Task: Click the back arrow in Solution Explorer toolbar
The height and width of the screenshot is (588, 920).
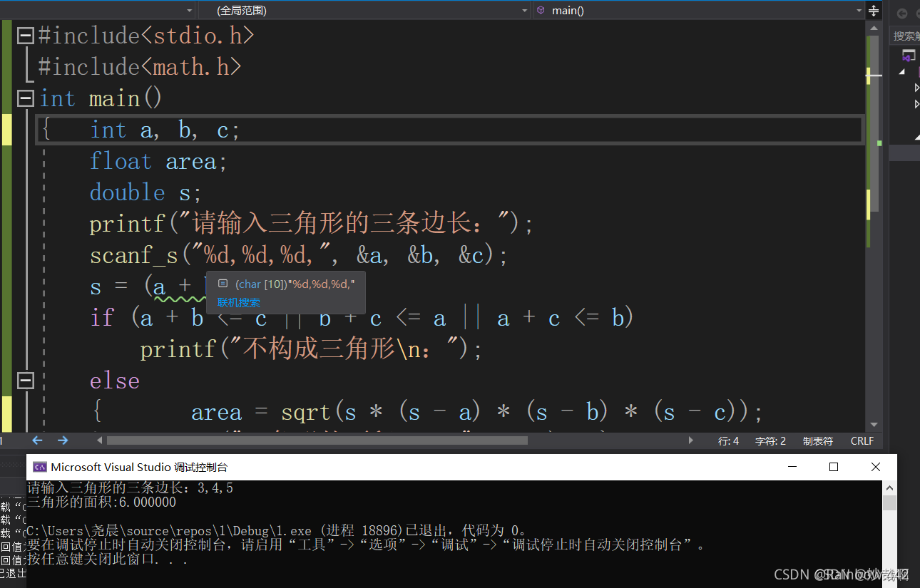Action: coord(902,13)
